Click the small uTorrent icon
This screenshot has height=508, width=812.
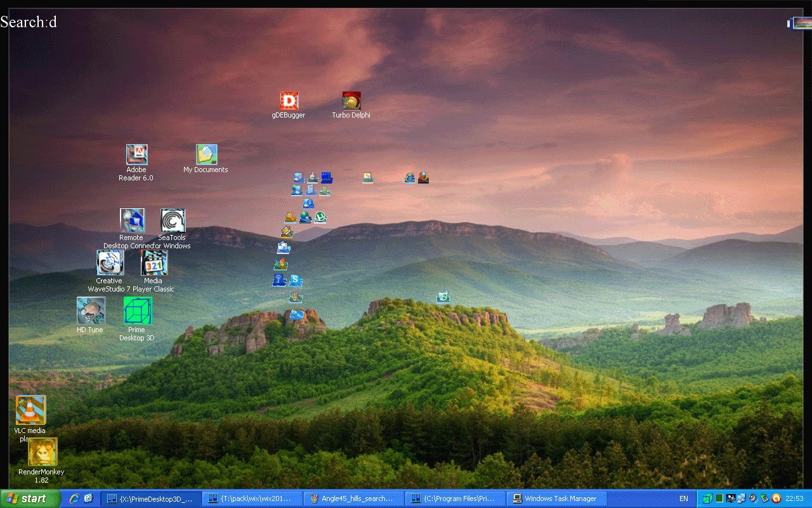pyautogui.click(x=320, y=218)
